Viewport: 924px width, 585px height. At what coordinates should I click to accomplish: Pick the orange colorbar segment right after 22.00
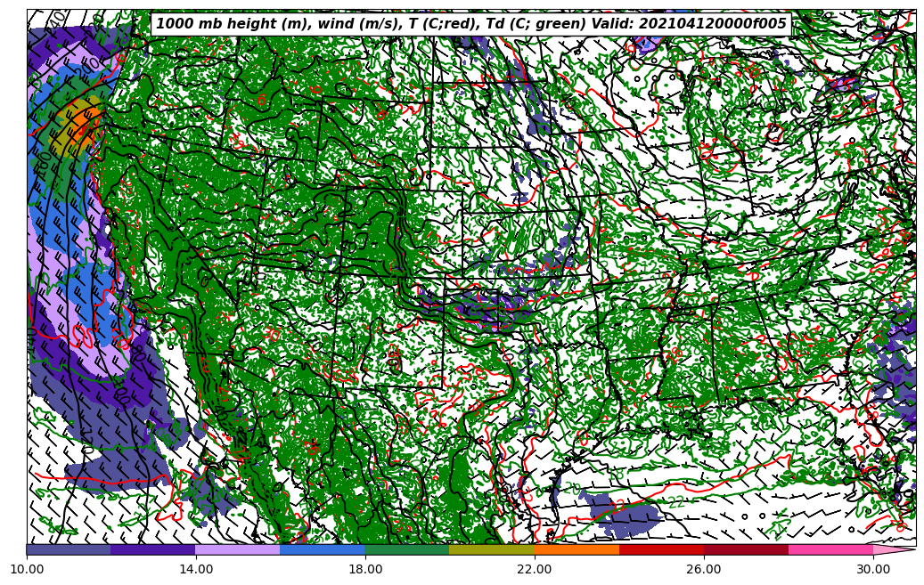576,549
